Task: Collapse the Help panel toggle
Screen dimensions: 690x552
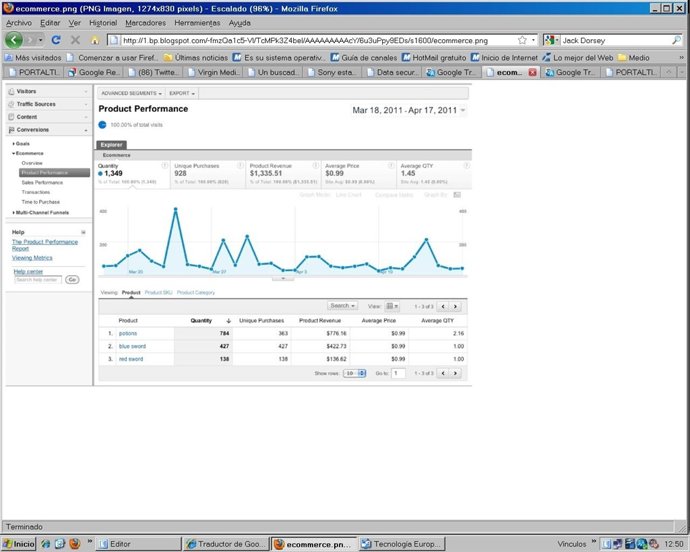Action: pos(83,232)
